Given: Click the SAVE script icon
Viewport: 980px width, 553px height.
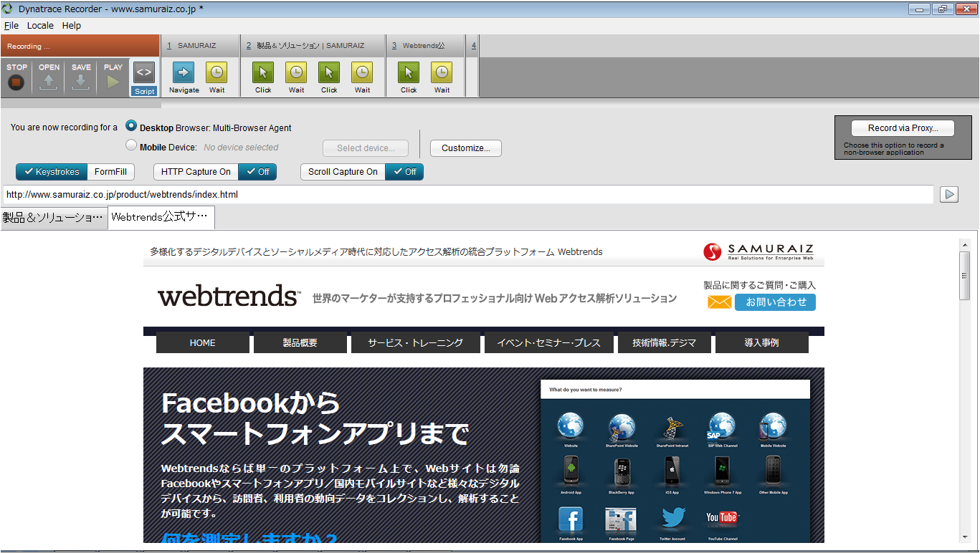Looking at the screenshot, I should coord(81,82).
